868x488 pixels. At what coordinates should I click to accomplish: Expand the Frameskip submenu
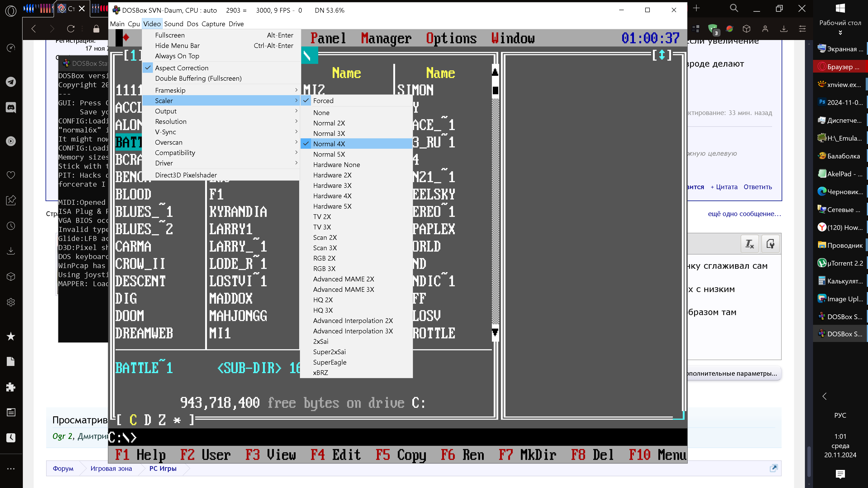(x=170, y=90)
